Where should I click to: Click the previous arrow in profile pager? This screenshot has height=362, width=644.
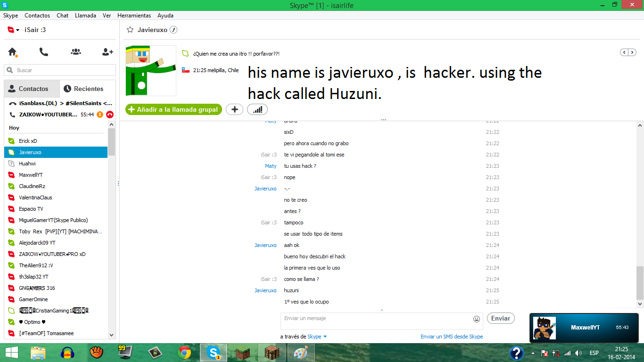(625, 52)
